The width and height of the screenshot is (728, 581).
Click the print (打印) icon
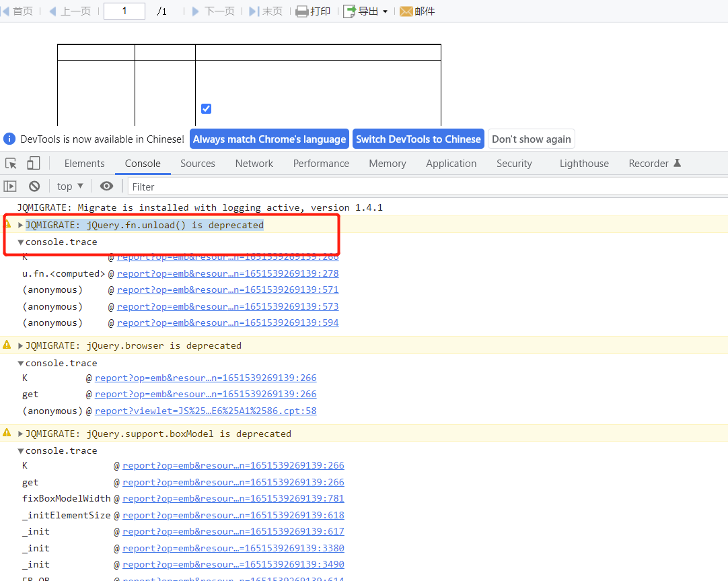pos(302,11)
